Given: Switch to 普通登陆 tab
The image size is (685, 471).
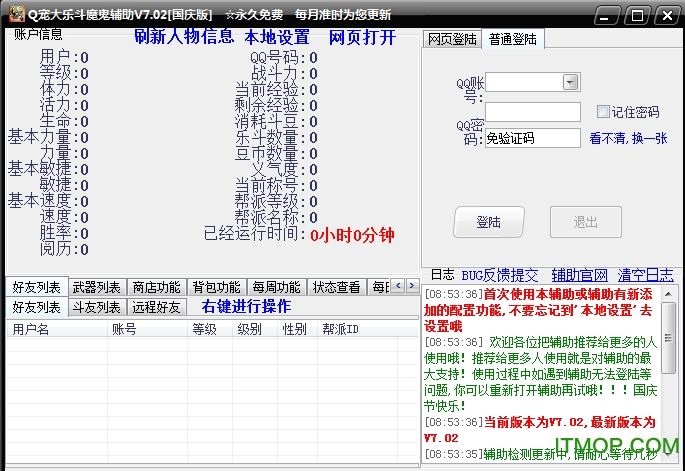Looking at the screenshot, I should point(513,39).
